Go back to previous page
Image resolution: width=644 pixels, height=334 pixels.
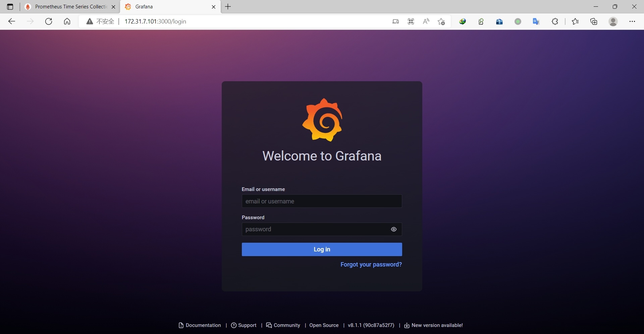(12, 21)
